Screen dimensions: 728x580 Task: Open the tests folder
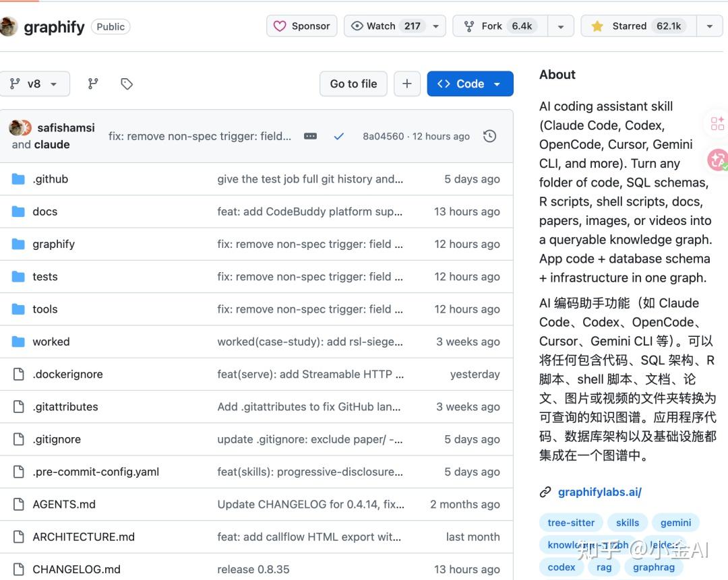click(x=45, y=277)
